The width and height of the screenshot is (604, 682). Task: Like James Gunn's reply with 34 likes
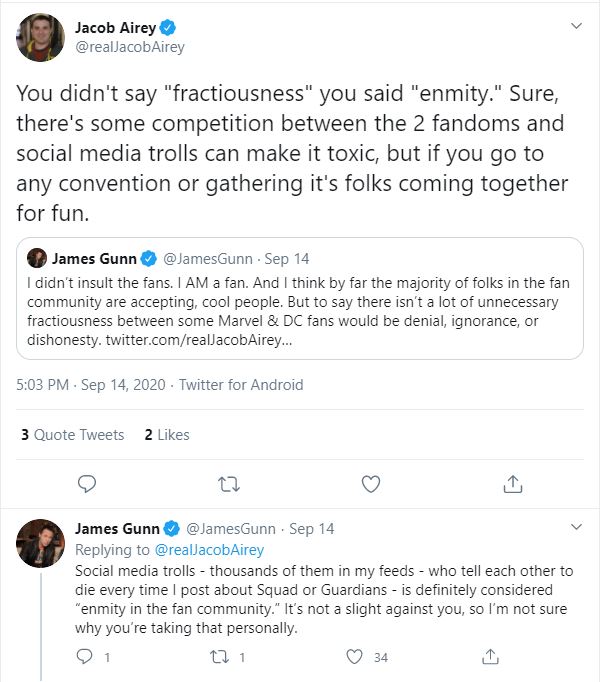click(353, 657)
